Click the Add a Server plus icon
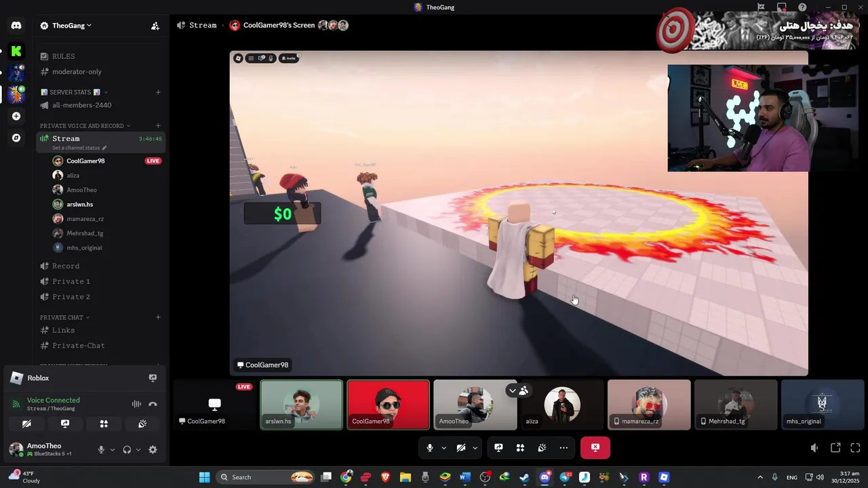868x488 pixels. [x=16, y=116]
